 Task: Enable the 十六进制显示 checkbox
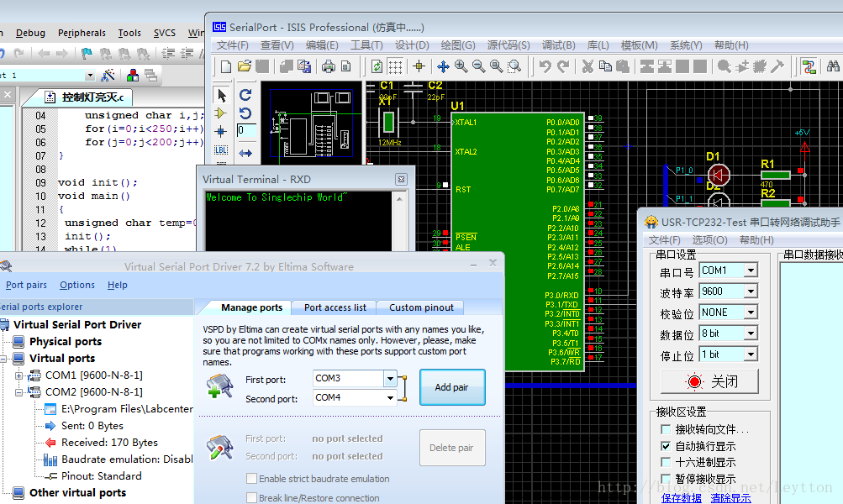pos(666,463)
